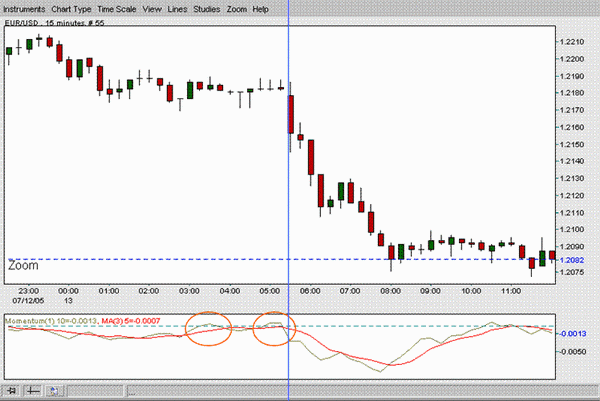Viewport: 600px width, 401px height.
Task: Open the Studies menu
Action: 207,9
